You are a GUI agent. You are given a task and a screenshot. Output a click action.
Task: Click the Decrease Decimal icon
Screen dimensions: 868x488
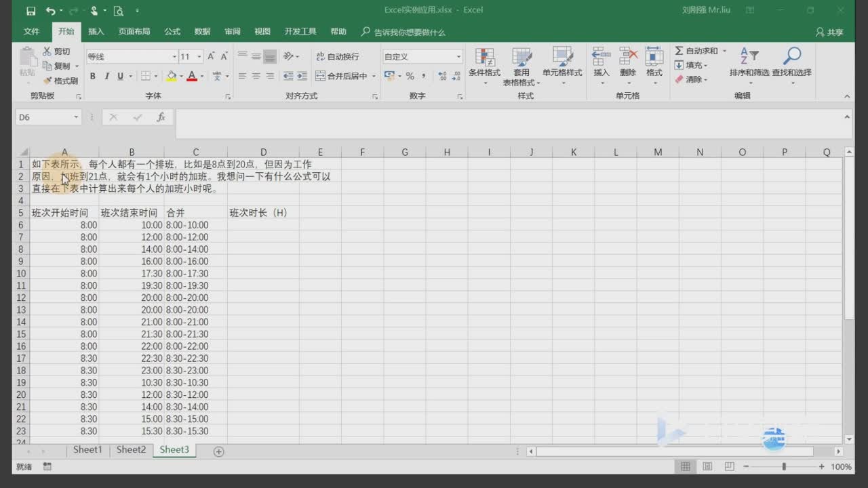pyautogui.click(x=456, y=76)
